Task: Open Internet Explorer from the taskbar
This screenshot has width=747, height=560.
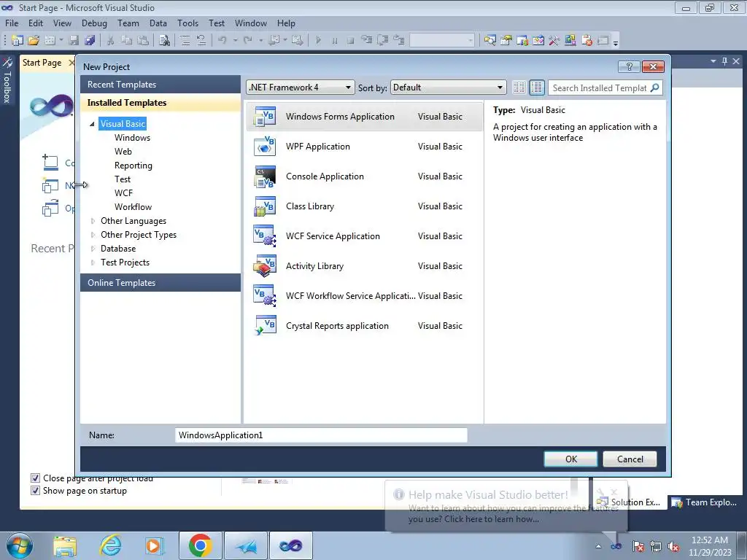Action: 111,545
